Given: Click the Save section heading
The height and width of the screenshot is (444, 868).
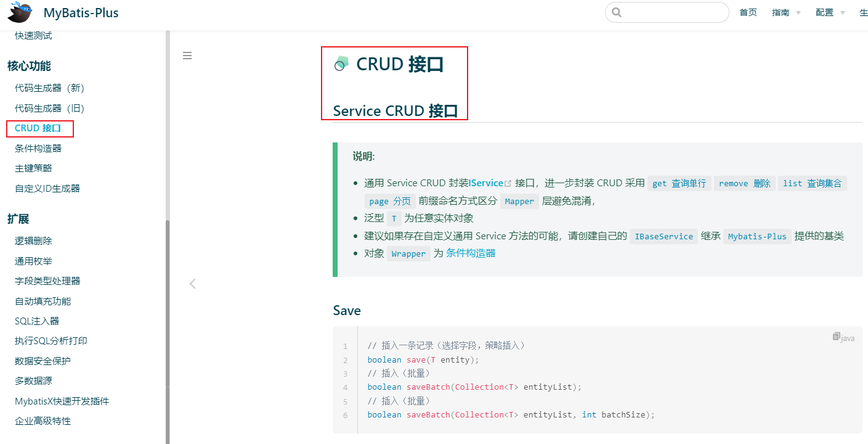Looking at the screenshot, I should click(347, 310).
